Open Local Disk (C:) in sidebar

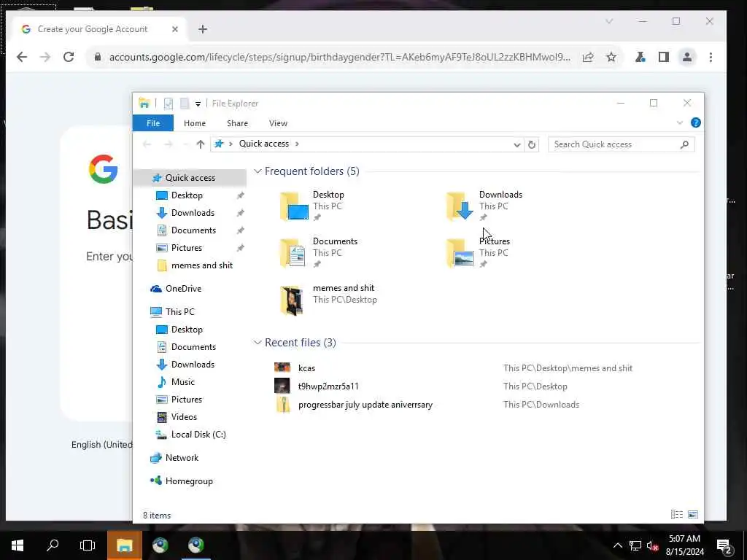coord(198,435)
